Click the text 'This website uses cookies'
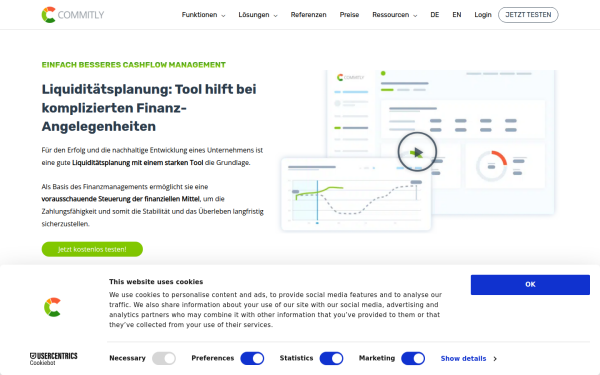The height and width of the screenshot is (375, 600). [156, 282]
